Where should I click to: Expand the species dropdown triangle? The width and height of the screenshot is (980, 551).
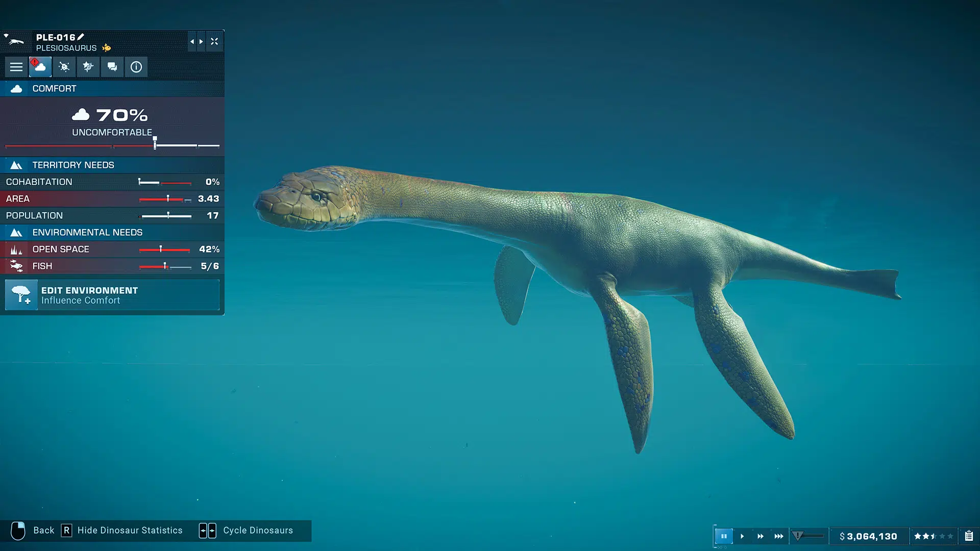click(x=6, y=36)
